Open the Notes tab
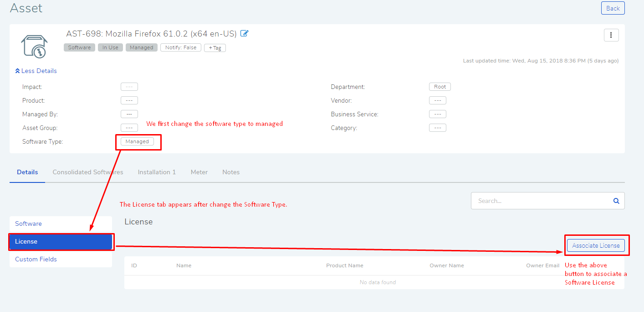 pyautogui.click(x=231, y=172)
